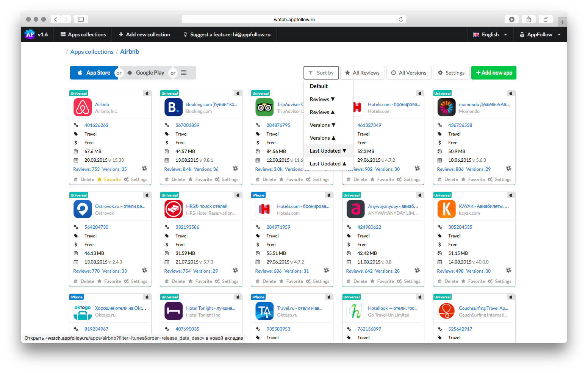Expand the AppFollow account dropdown

540,34
